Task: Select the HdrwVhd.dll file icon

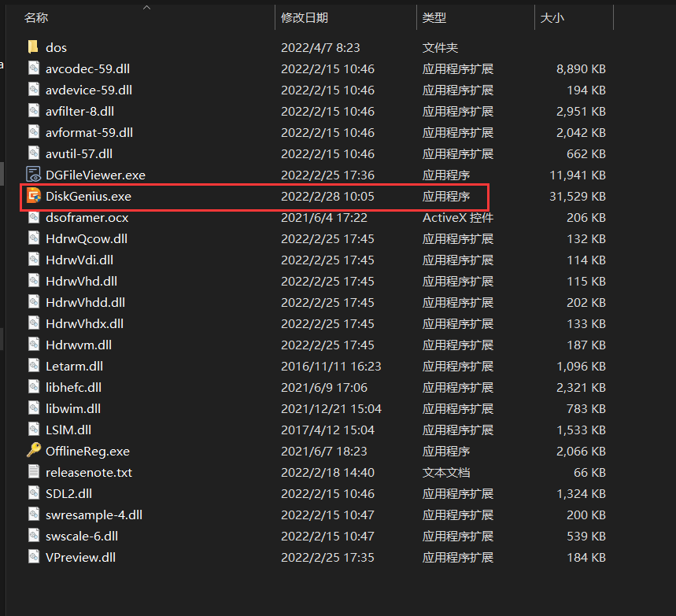Action: tap(34, 281)
